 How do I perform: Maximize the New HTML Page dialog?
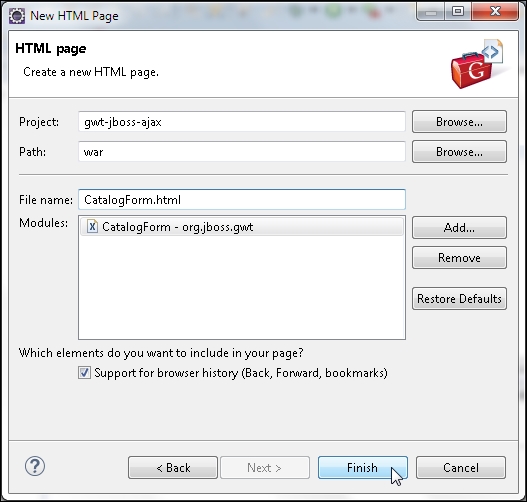[x=458, y=11]
